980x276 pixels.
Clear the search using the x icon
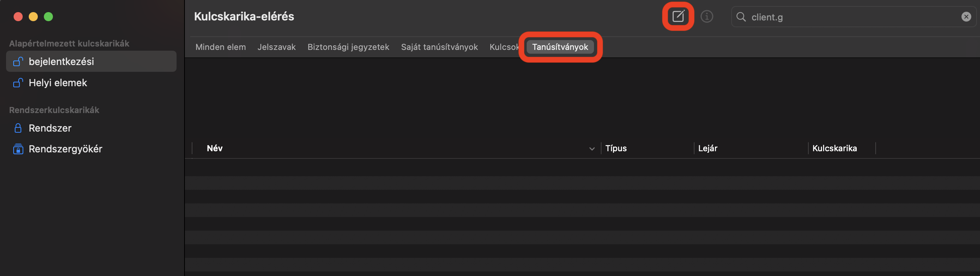click(x=966, y=17)
